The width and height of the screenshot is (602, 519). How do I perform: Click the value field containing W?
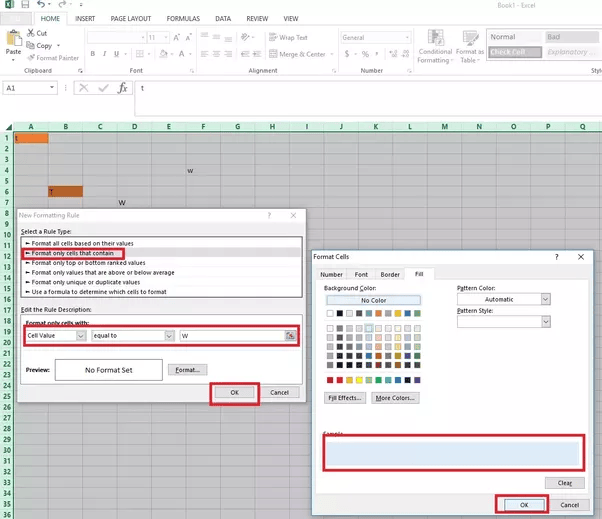click(x=233, y=336)
